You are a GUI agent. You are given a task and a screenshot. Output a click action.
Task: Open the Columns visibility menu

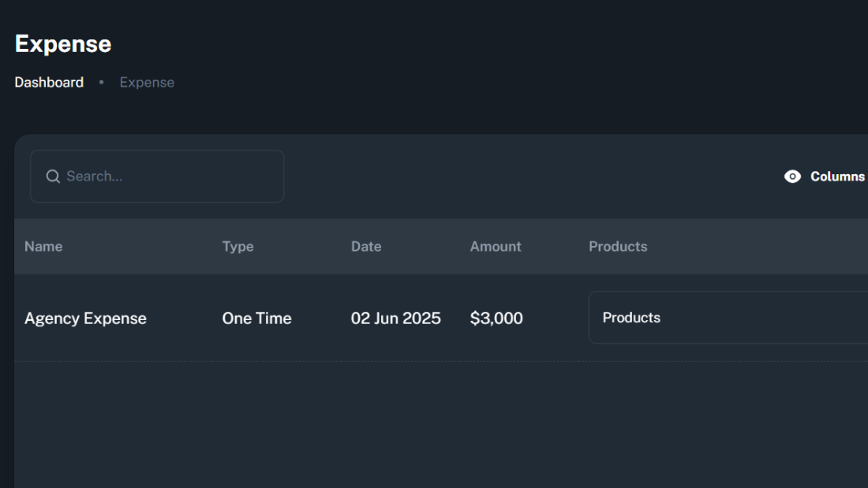tap(825, 177)
